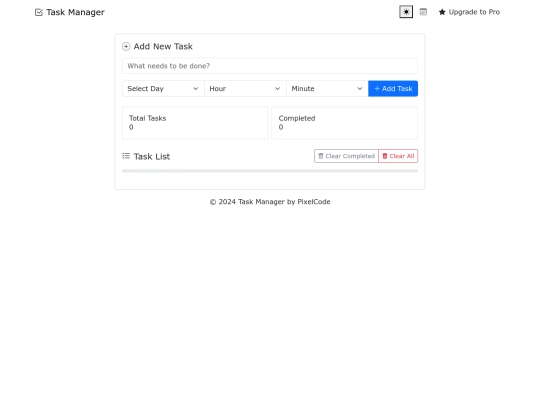Image resolution: width=540 pixels, height=405 pixels.
Task: Click the star icon beside Upgrade to Pro
Action: coord(442,12)
